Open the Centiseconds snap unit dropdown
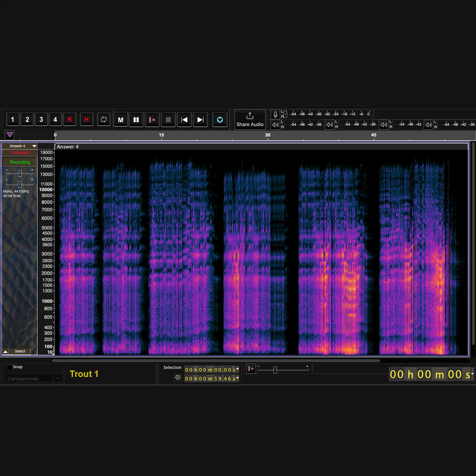The height and width of the screenshot is (476, 476). click(x=58, y=378)
